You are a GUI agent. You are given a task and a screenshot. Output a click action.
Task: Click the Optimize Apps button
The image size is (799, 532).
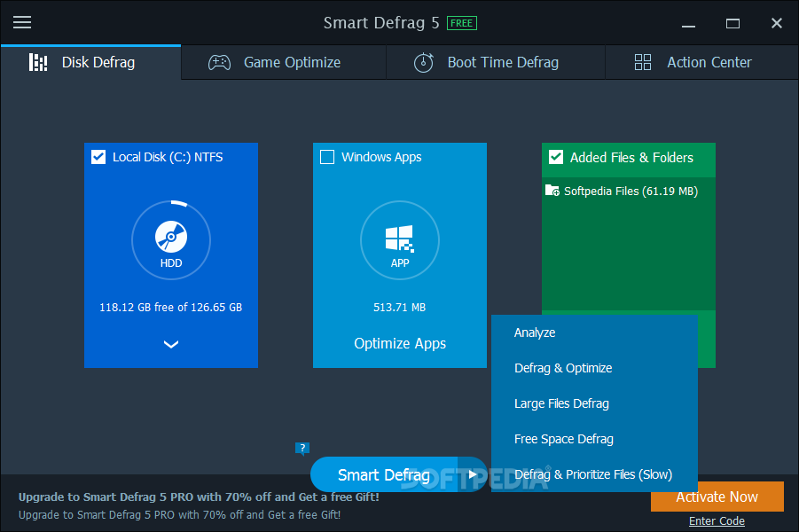click(399, 343)
